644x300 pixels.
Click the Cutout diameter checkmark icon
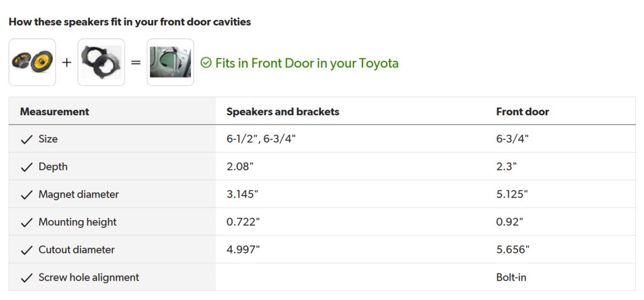pyautogui.click(x=26, y=250)
